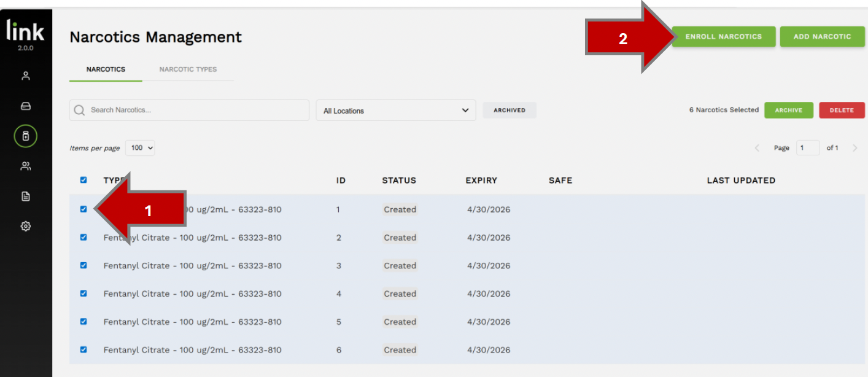This screenshot has height=377, width=868.
Task: Open the vehicles sidebar icon
Action: click(x=26, y=106)
